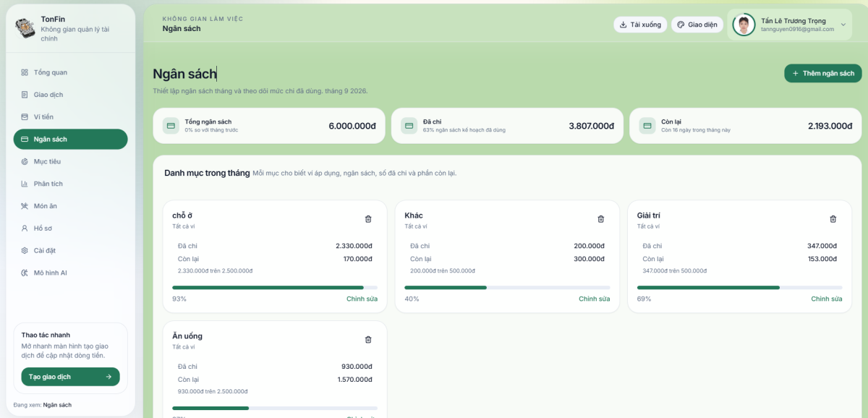Click the Tổng quan grid icon
This screenshot has width=868, height=418.
[25, 72]
